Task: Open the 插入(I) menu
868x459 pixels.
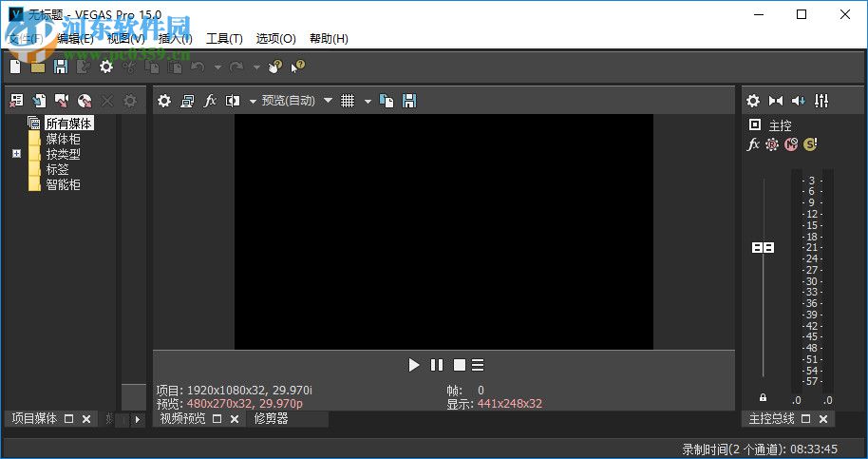Action: (176, 39)
